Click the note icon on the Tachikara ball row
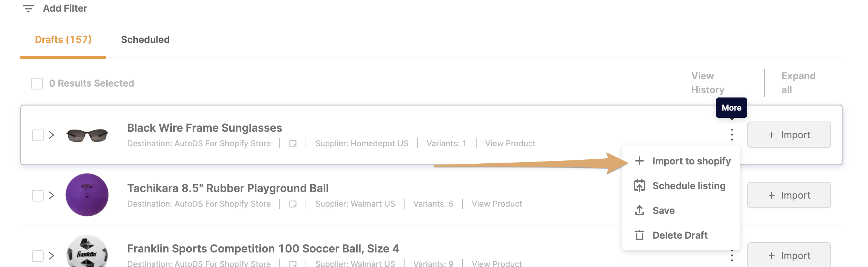Image resolution: width=868 pixels, height=267 pixels. point(293,204)
